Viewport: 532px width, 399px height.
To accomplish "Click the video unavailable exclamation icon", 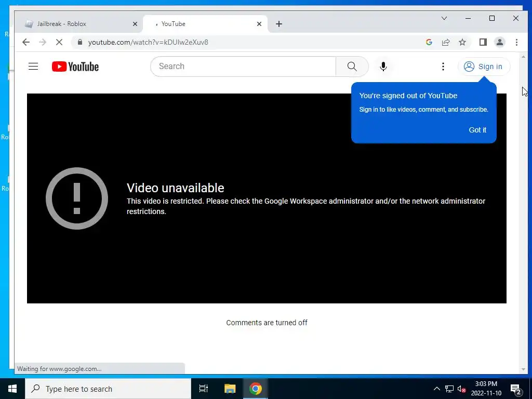I will (77, 198).
